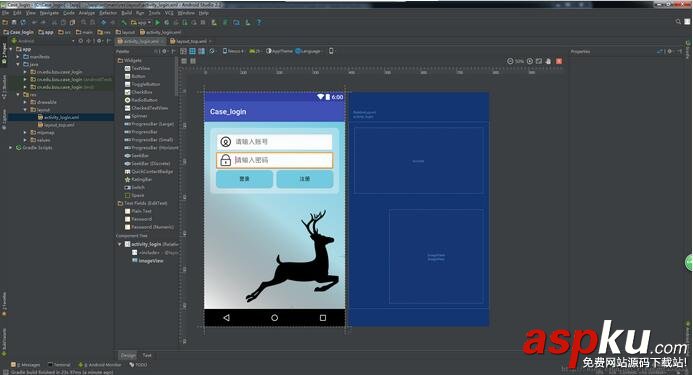Click the right register button in preview

(x=305, y=179)
